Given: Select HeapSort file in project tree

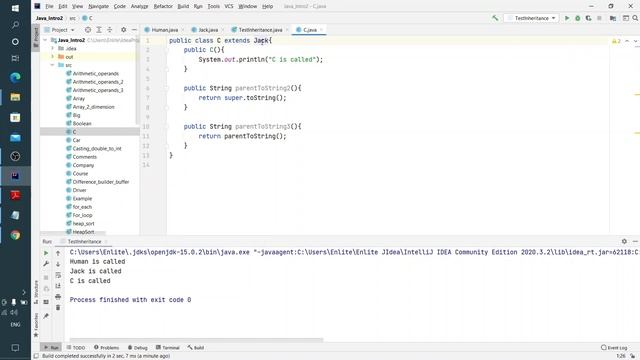Looking at the screenshot, I should tap(83, 232).
